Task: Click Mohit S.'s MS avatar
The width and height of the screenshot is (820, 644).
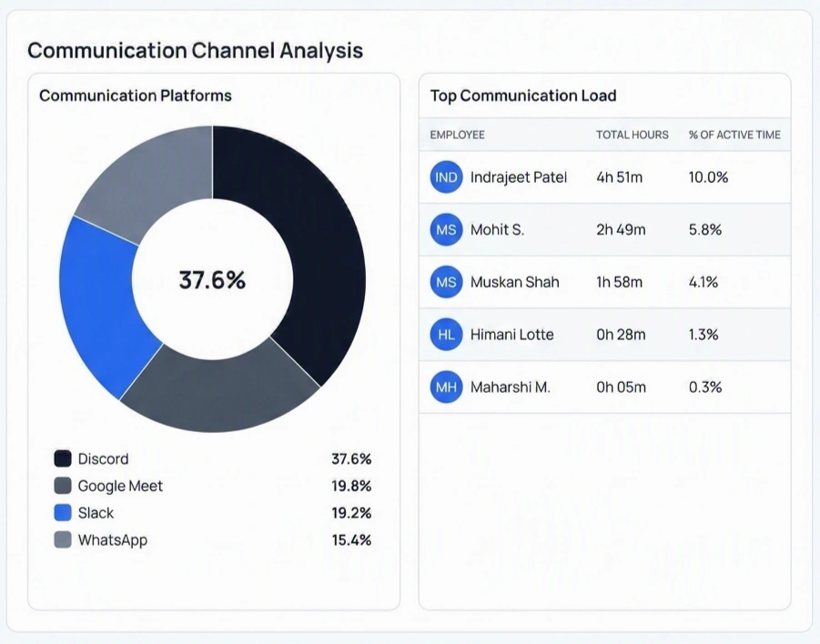Action: pos(446,229)
